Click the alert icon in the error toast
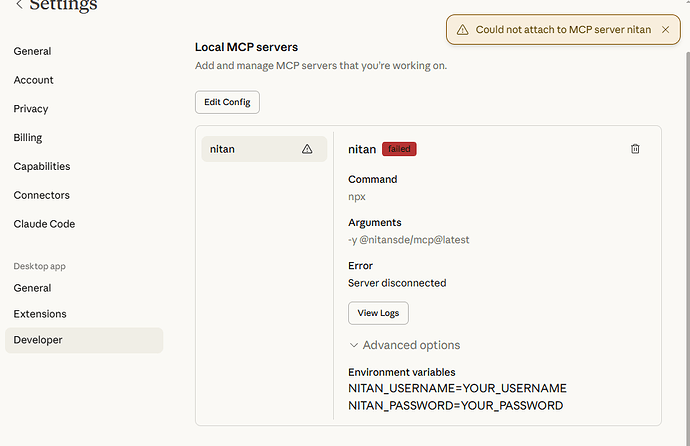The image size is (690, 446). (x=462, y=30)
